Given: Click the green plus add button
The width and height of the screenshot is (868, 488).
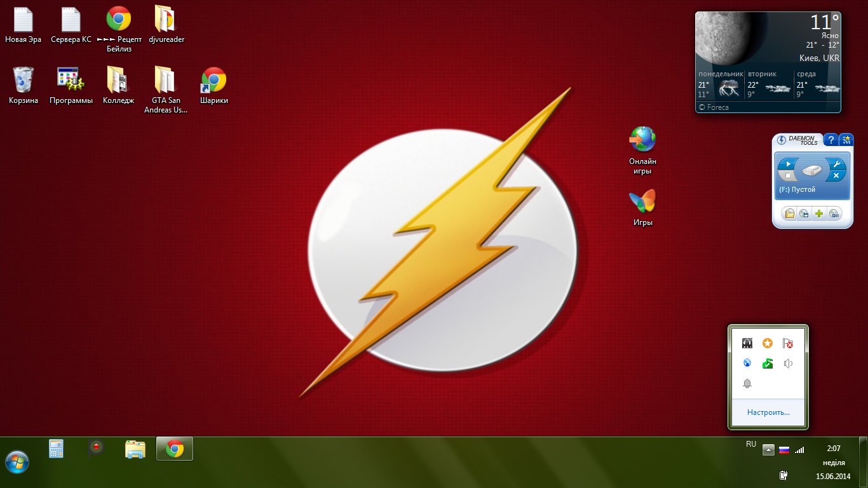Looking at the screenshot, I should click(x=819, y=213).
